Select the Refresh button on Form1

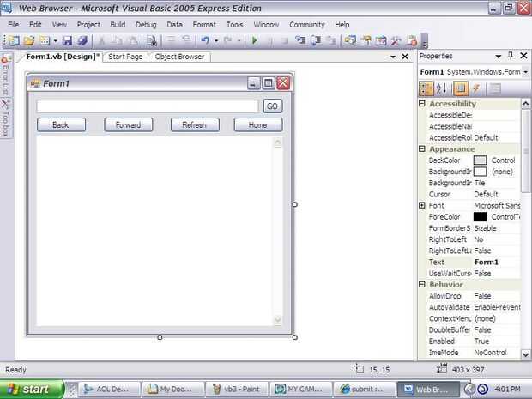pos(195,125)
